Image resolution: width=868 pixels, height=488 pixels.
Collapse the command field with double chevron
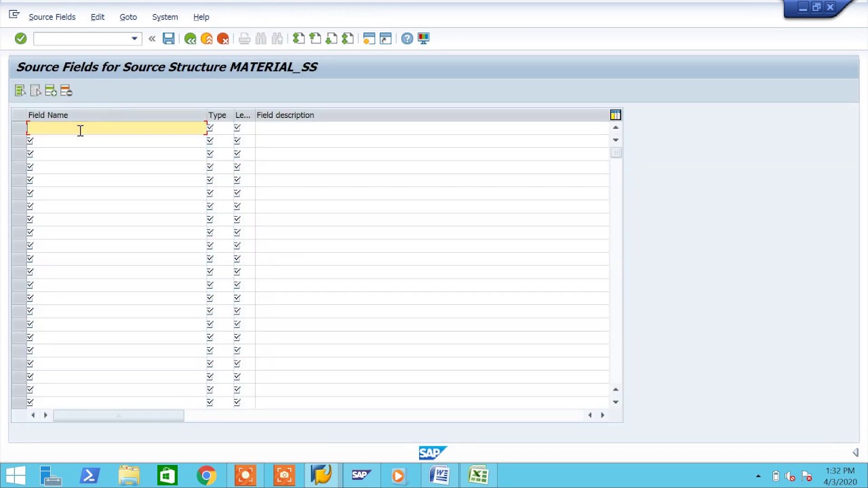point(152,39)
